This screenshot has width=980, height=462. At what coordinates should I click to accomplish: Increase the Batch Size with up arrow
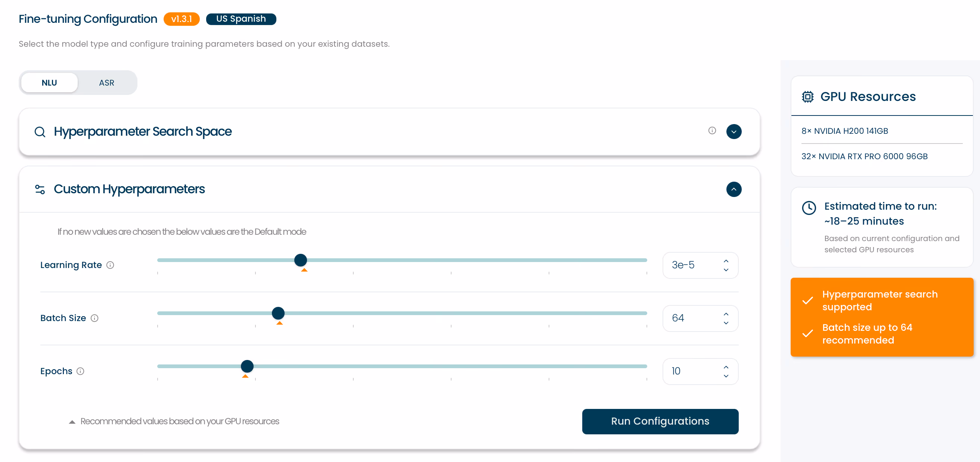coord(726,314)
